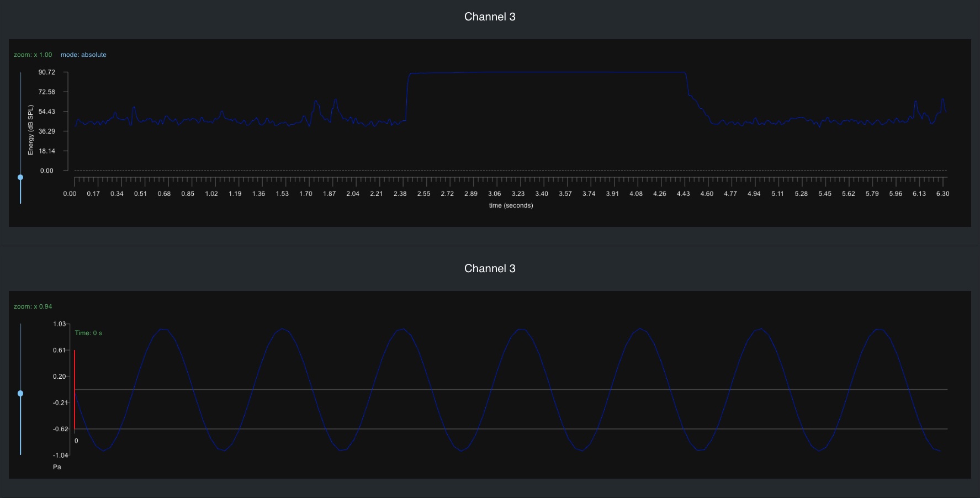The height and width of the screenshot is (498, 980).
Task: Toggle the 'mode: absolute' display setting
Action: click(83, 55)
